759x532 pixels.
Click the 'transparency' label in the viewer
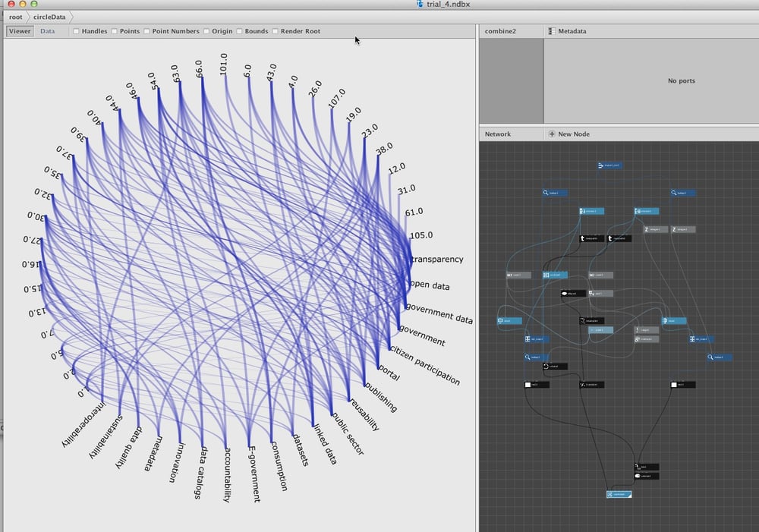(437, 259)
